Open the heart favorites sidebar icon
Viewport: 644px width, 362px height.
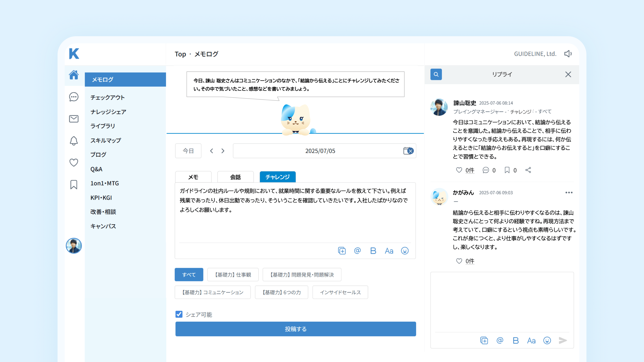pos(74,163)
